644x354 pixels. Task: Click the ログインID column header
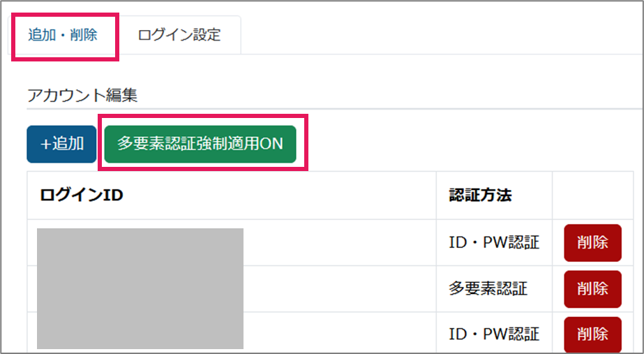click(x=82, y=196)
